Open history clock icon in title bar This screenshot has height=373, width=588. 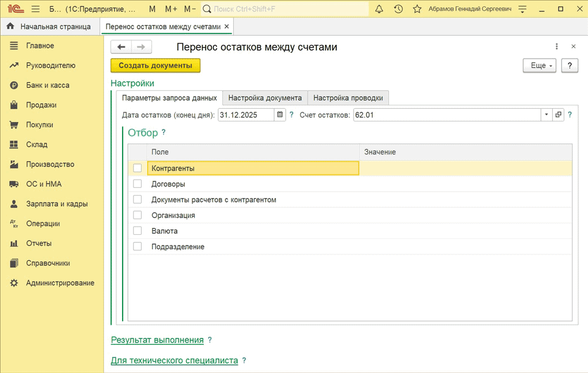[398, 9]
